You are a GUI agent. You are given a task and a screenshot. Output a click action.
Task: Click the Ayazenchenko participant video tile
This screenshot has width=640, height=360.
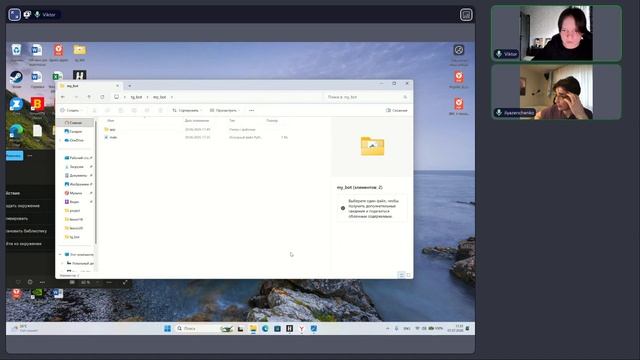point(556,92)
